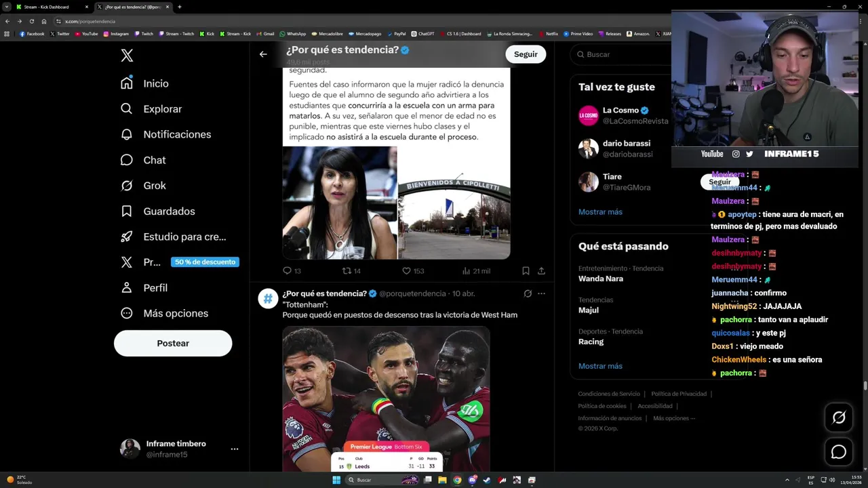Viewport: 868px width, 488px height.
Task: Open the tab search dropdown
Action: 6,7
